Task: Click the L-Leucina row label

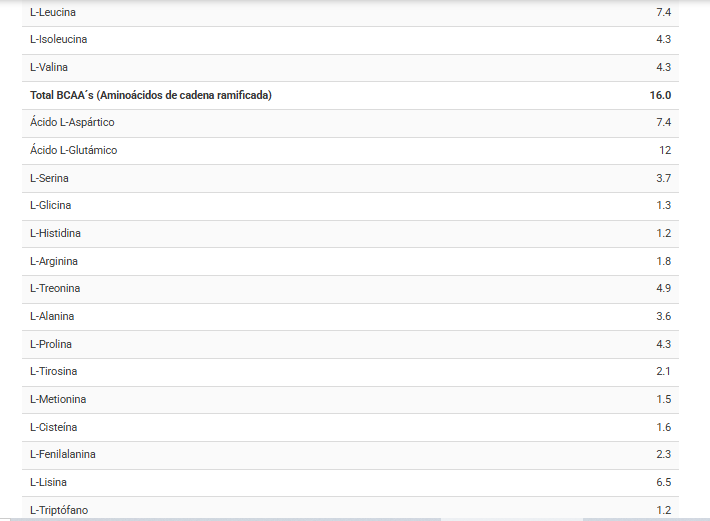Action: tap(53, 12)
